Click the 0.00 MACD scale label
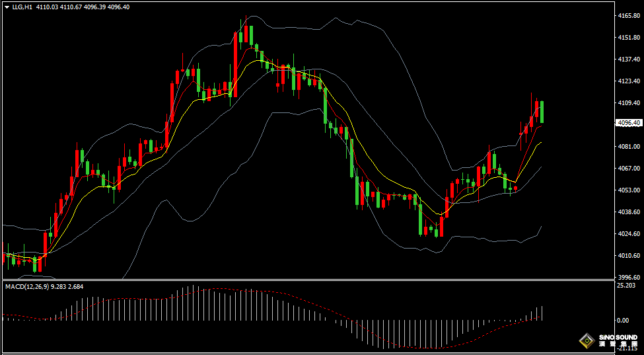 coord(623,321)
